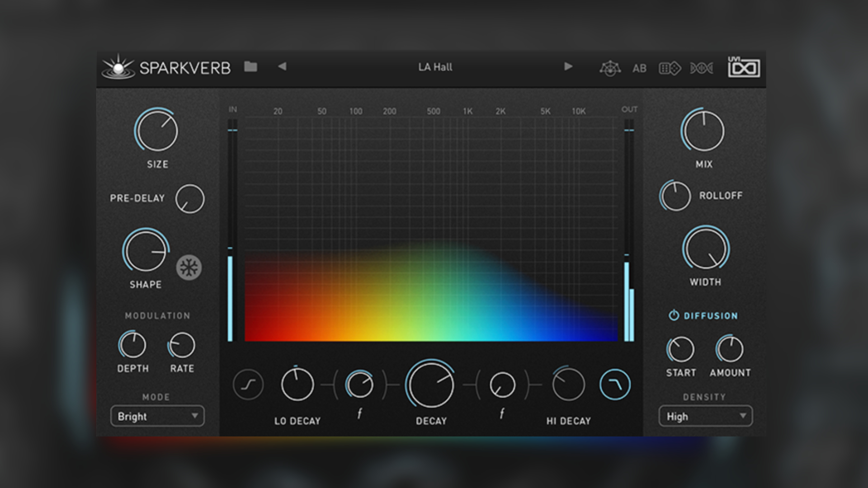Viewport: 868px width, 488px height.
Task: Open the Mode dropdown showing Bright
Action: 157,416
